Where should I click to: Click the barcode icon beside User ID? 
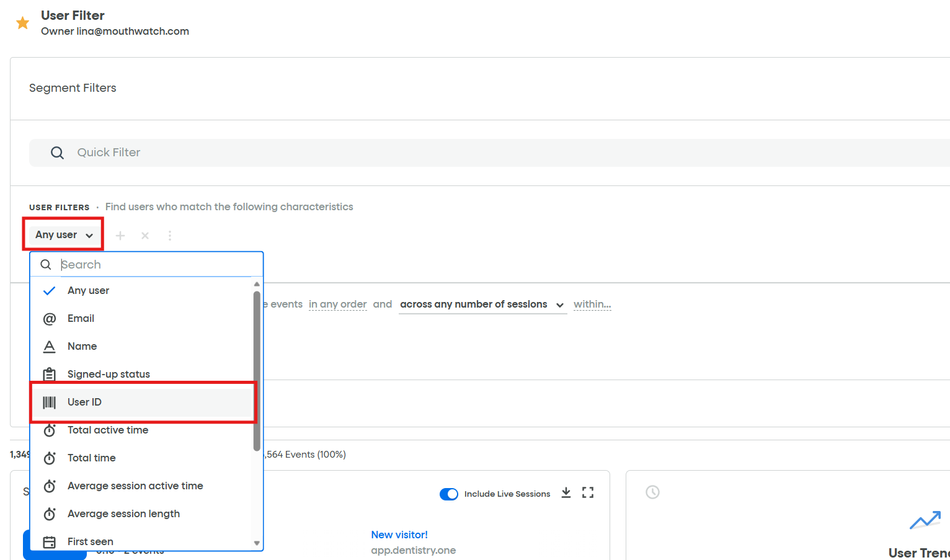[49, 402]
